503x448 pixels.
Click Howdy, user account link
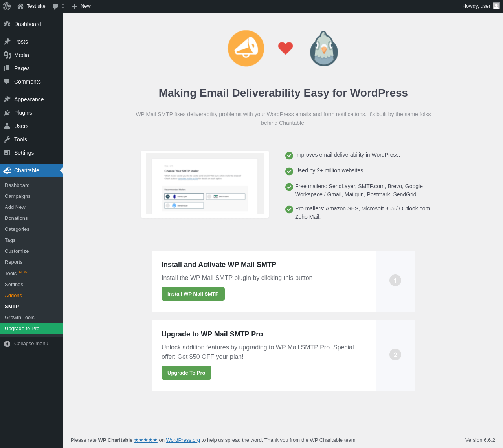point(481,6)
